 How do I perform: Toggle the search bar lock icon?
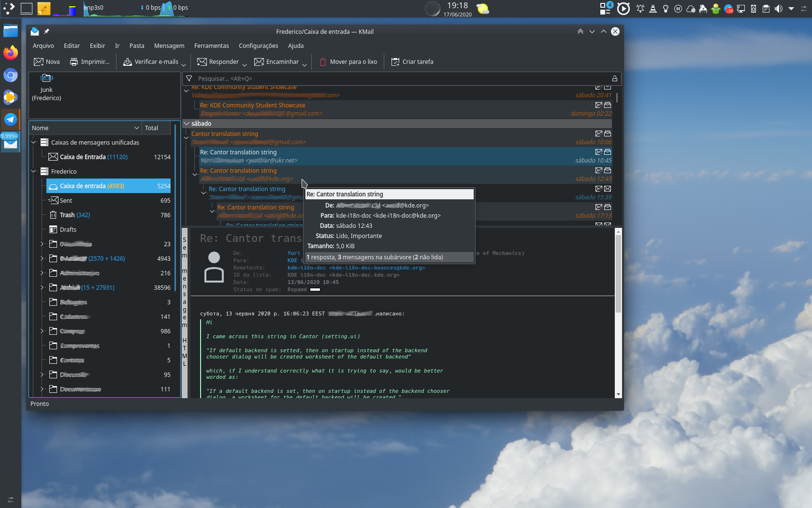(615, 78)
